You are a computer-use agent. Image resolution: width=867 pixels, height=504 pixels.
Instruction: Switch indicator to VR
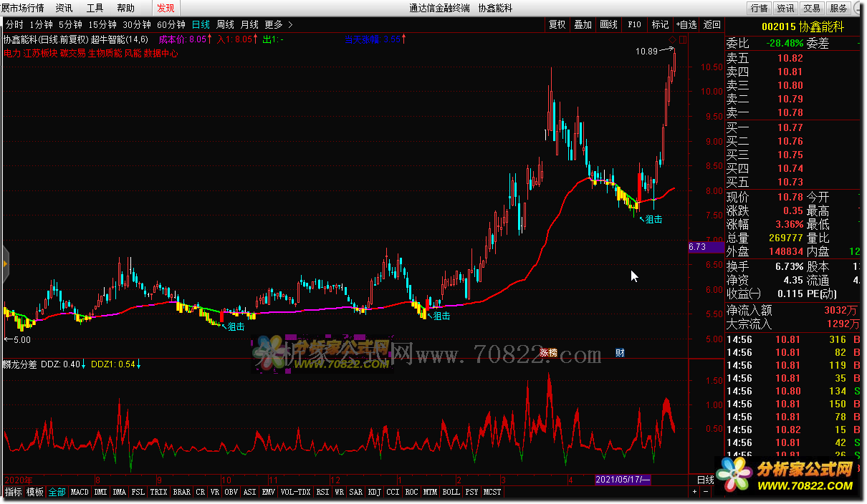click(x=215, y=493)
